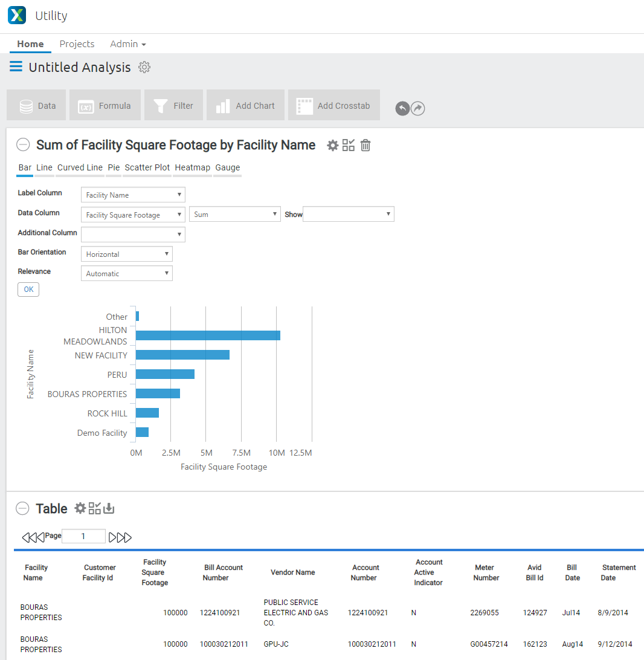Click the ROCK HILL bar in chart
644x660 pixels.
coord(147,413)
